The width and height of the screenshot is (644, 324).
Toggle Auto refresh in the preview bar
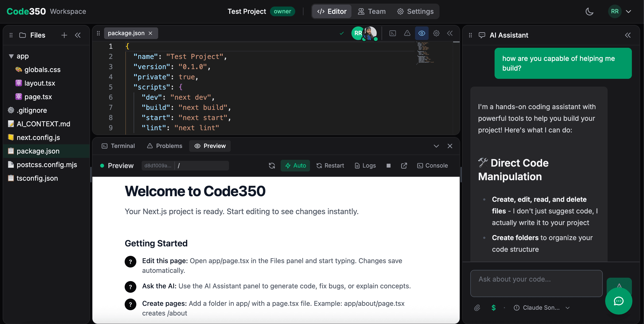click(x=295, y=165)
